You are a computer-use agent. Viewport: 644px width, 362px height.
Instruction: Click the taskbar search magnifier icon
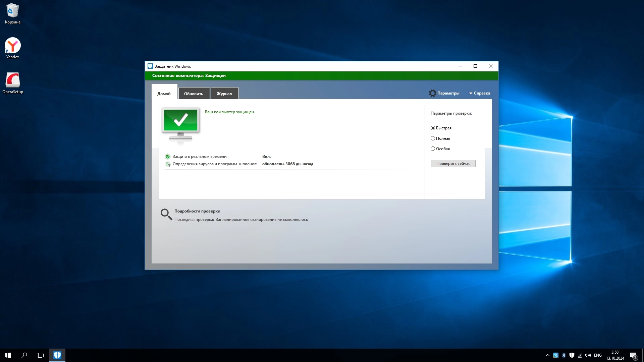[x=24, y=355]
